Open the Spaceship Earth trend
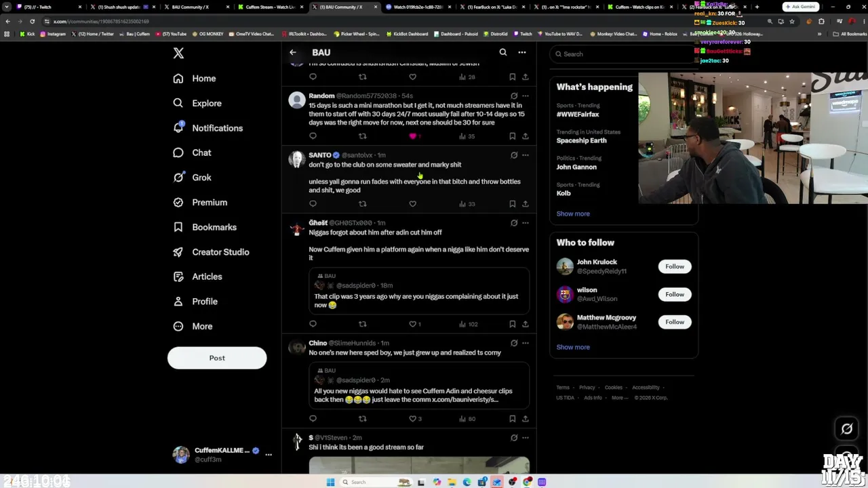This screenshot has width=868, height=488. coord(582,140)
